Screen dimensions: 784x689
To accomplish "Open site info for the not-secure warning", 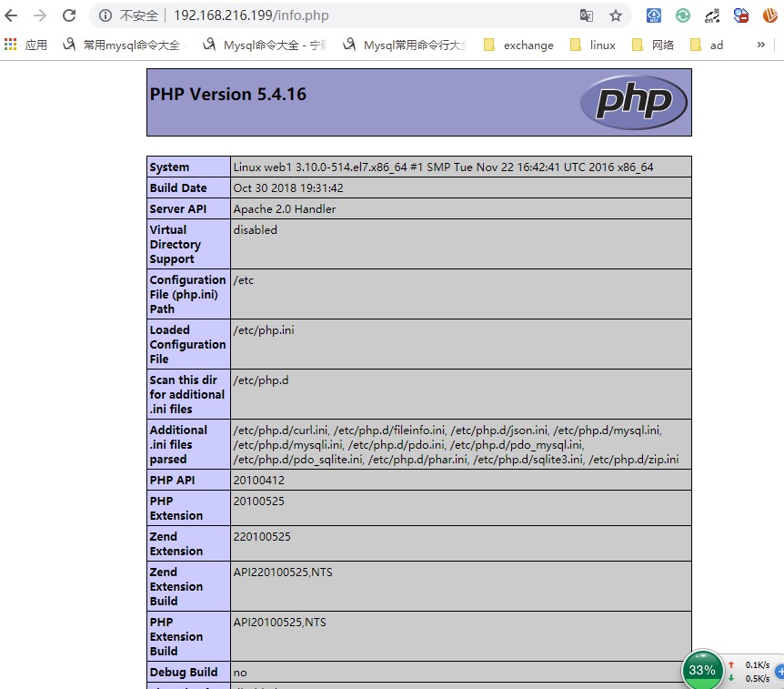I will click(x=105, y=15).
